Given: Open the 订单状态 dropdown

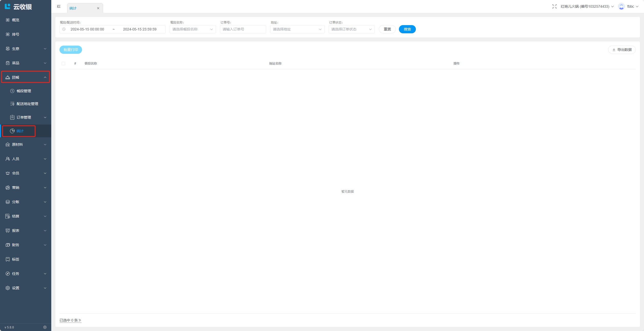Looking at the screenshot, I should coord(351,29).
